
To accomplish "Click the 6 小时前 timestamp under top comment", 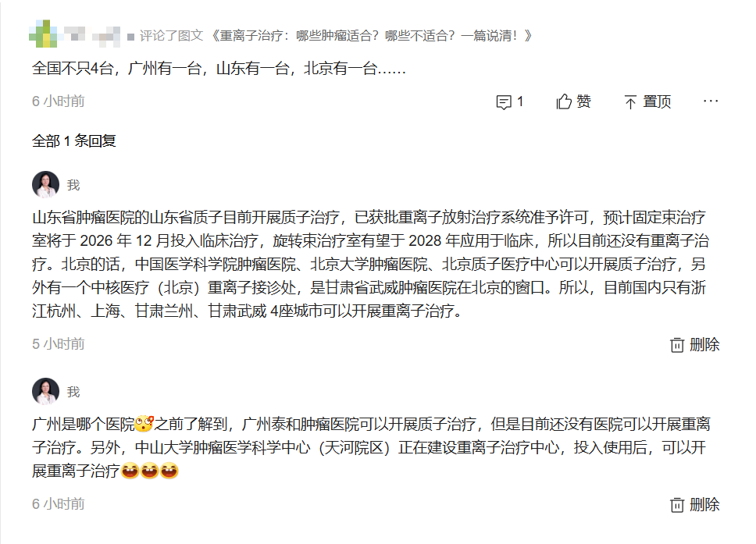I will (x=59, y=101).
